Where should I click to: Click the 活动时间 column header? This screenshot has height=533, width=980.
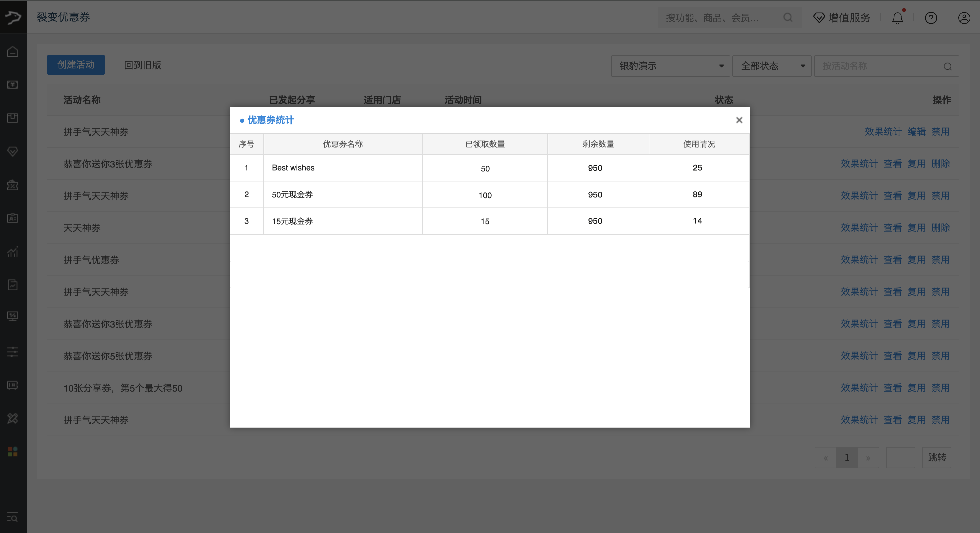click(463, 100)
